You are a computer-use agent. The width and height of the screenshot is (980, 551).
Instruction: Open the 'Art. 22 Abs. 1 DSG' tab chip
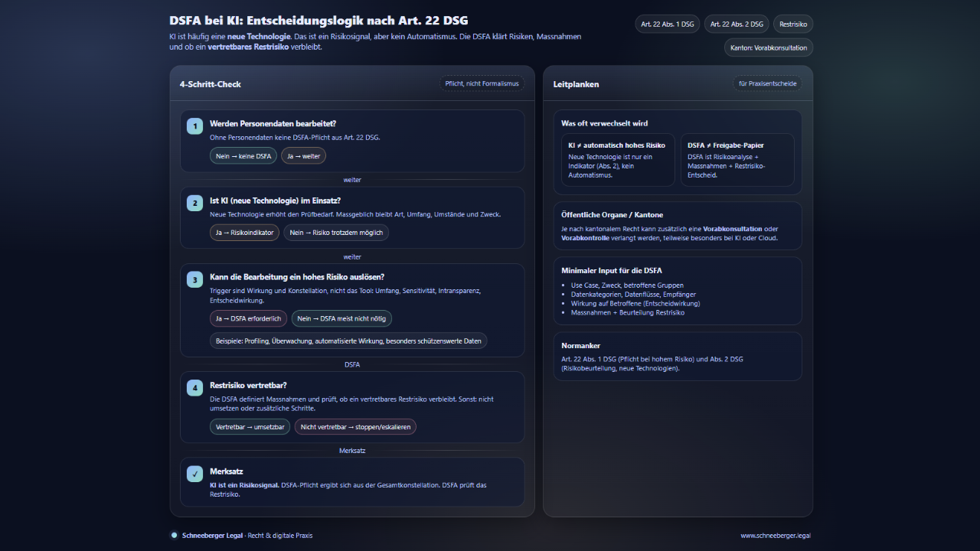(667, 24)
